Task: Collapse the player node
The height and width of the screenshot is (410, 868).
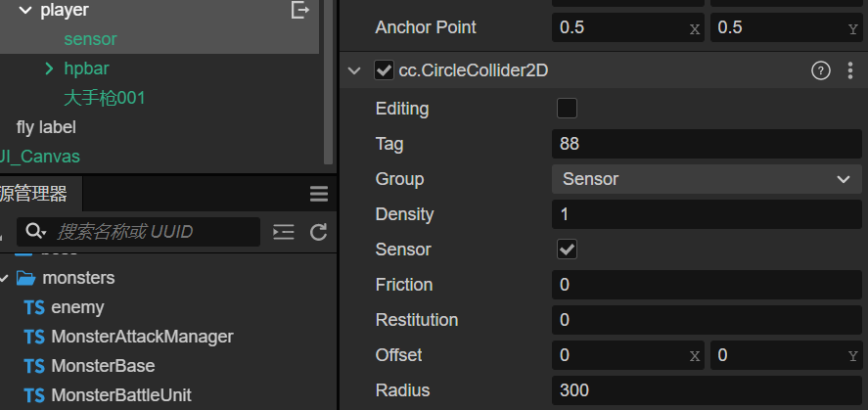Action: (x=25, y=10)
